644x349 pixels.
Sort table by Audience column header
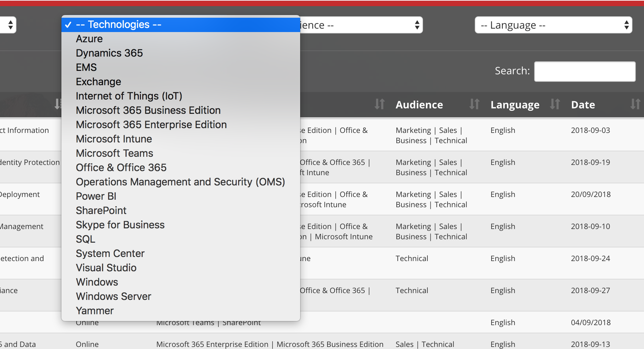pos(419,105)
